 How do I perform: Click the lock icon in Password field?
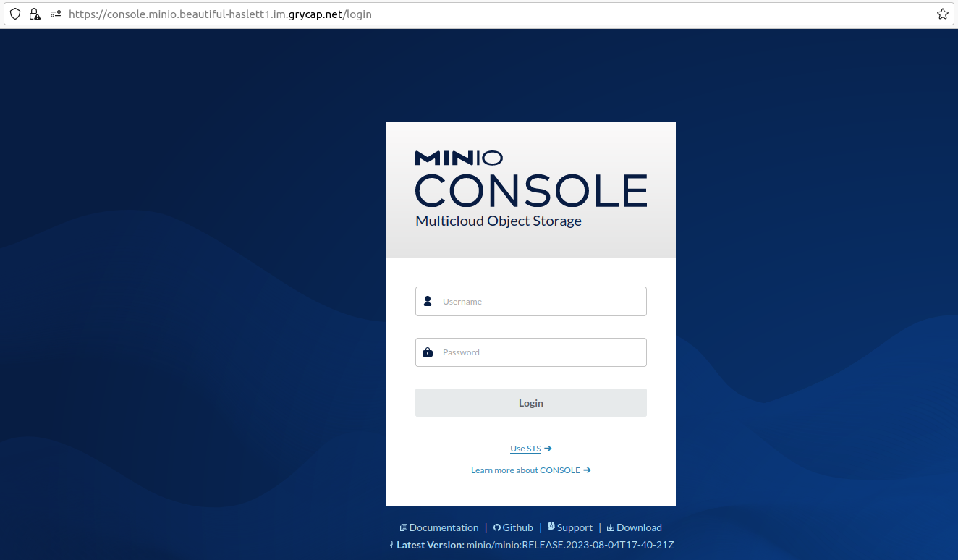tap(428, 352)
